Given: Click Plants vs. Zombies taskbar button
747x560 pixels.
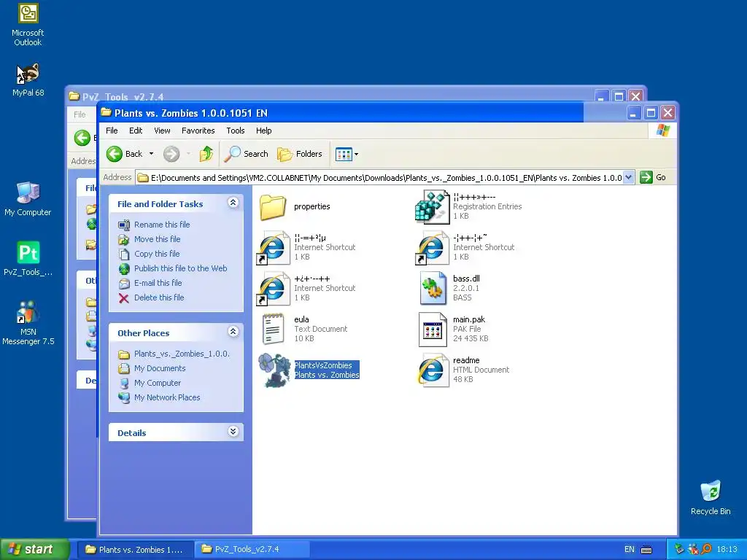Looking at the screenshot, I should (x=135, y=549).
